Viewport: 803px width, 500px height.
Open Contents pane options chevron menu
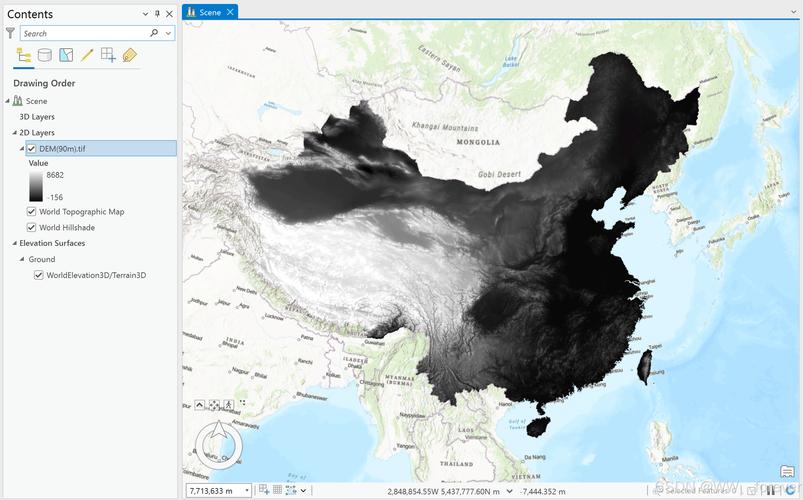[145, 14]
